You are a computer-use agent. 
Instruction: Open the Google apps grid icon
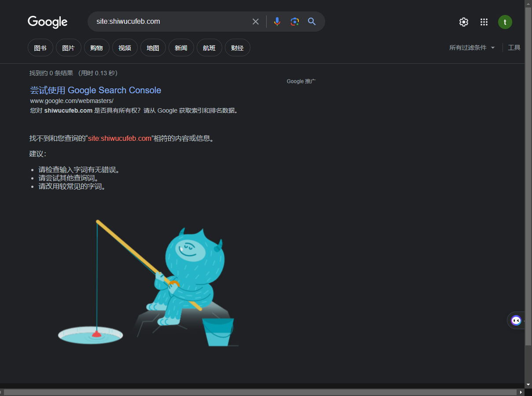pyautogui.click(x=484, y=22)
